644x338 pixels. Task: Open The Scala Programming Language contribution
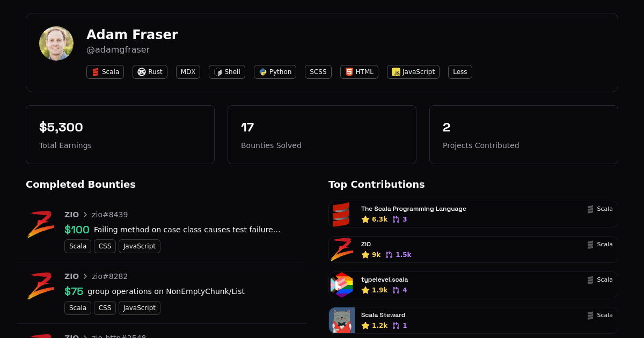coord(413,209)
